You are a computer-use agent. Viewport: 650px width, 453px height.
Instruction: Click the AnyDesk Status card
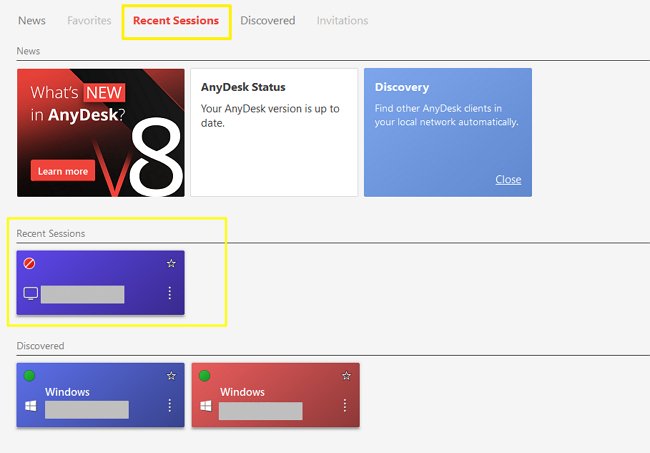click(x=274, y=133)
